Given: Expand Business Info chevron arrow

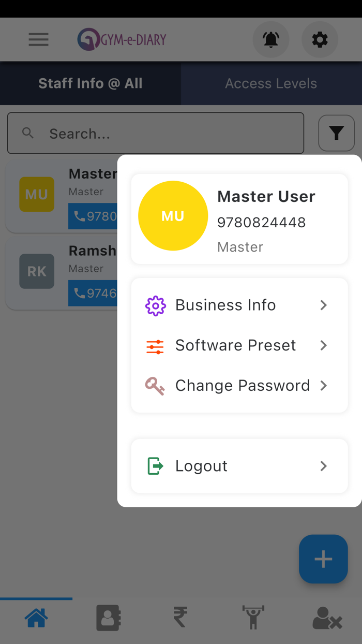Looking at the screenshot, I should (x=324, y=305).
